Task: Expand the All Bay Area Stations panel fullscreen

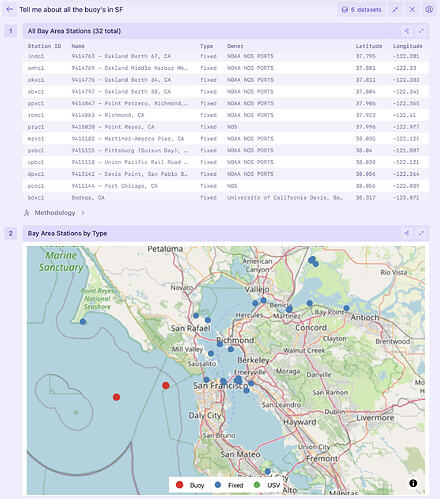Action: click(421, 31)
